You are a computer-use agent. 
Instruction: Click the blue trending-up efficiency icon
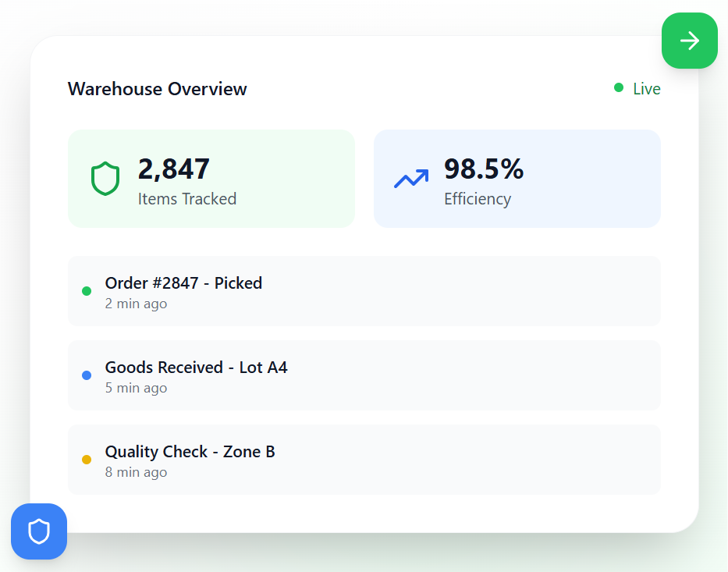tap(411, 179)
